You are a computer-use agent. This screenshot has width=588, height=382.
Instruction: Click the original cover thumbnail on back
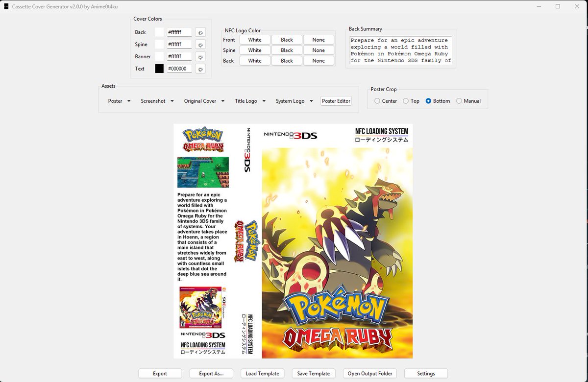tap(201, 308)
